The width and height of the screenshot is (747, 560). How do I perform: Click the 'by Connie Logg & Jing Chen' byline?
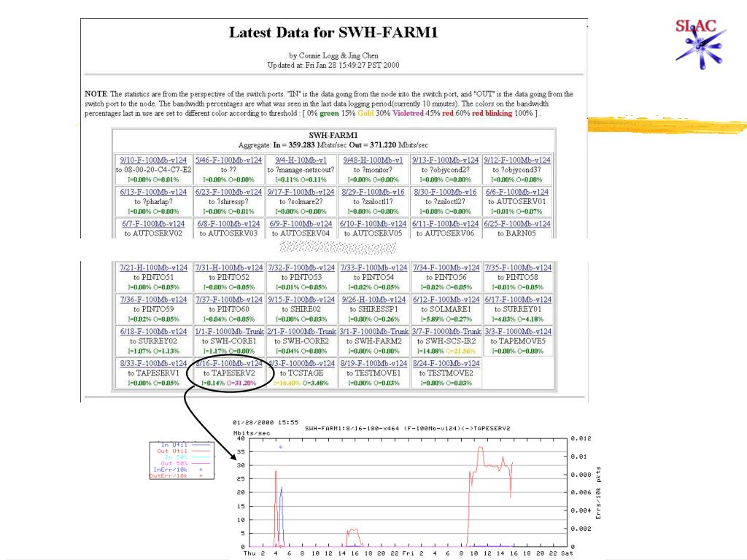[x=333, y=55]
